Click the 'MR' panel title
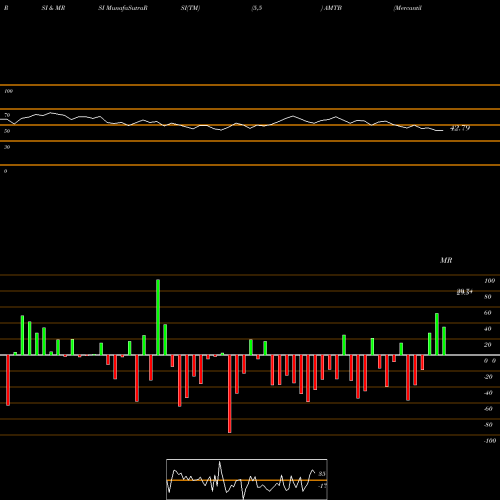The width and height of the screenshot is (500, 500). point(446,260)
